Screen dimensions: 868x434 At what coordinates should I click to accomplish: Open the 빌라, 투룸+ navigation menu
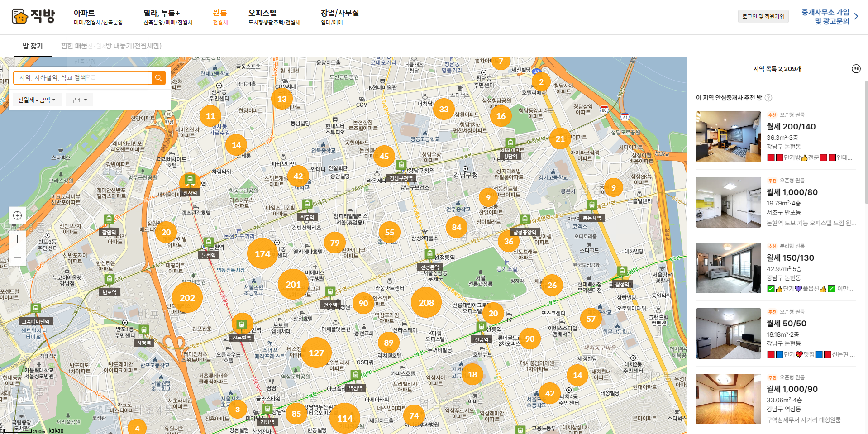(x=168, y=17)
